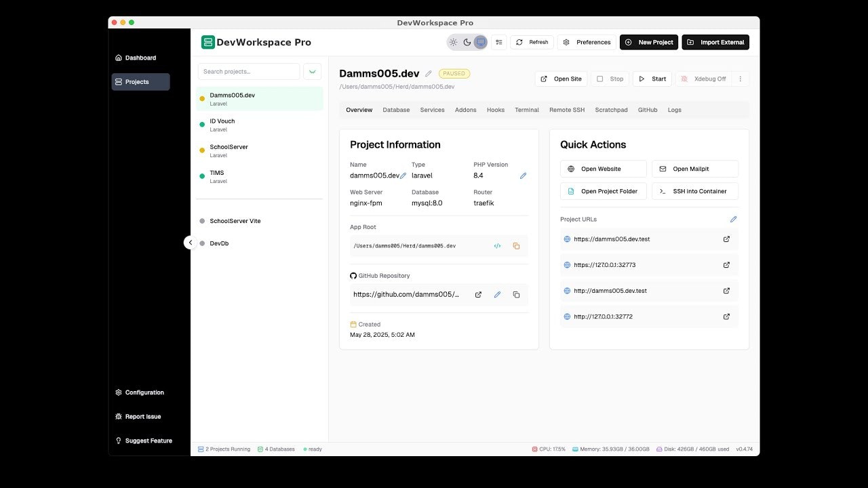
Task: Open https://127.0.0.1:32773 with the external link icon
Action: point(726,264)
